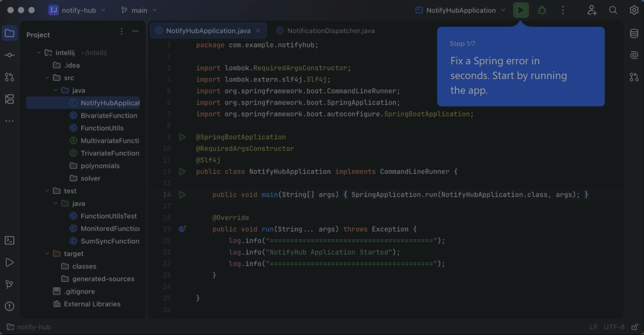Close the NotifyHubApplication.java tab
This screenshot has width=644, height=335.
coord(258,31)
